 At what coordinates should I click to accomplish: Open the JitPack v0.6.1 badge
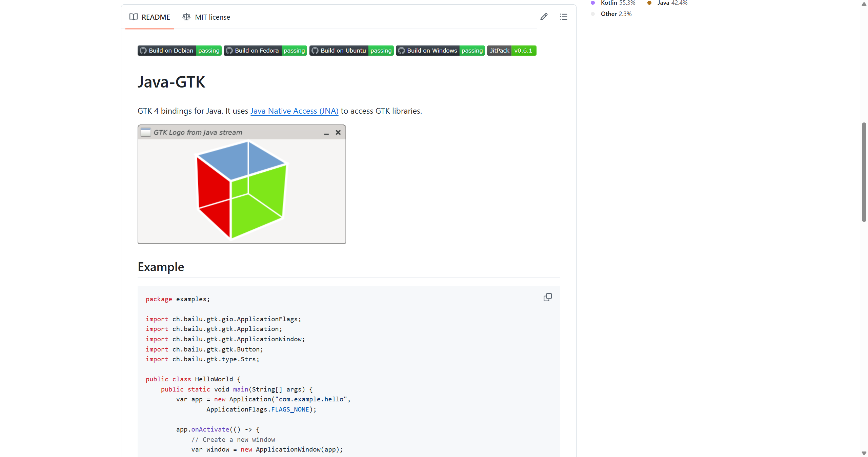511,50
